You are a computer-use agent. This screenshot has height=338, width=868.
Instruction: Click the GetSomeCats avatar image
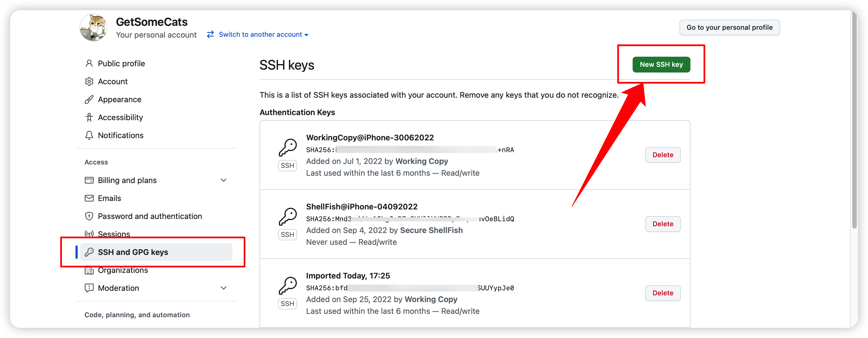click(x=93, y=28)
